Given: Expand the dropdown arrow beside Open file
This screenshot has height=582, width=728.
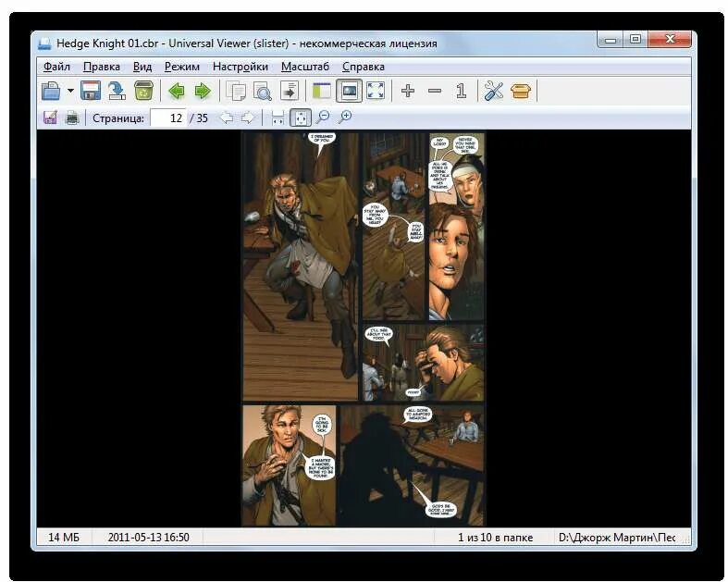Looking at the screenshot, I should (x=70, y=91).
